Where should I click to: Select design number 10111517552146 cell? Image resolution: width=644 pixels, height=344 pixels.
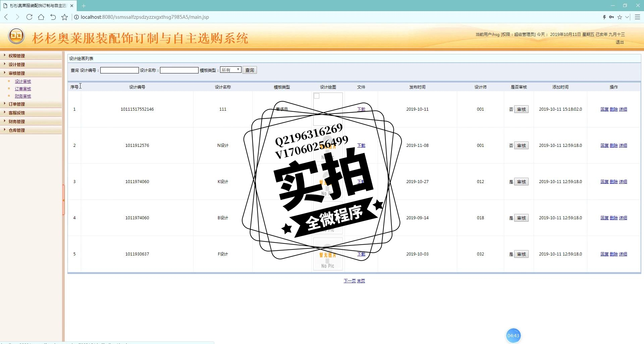tap(137, 109)
